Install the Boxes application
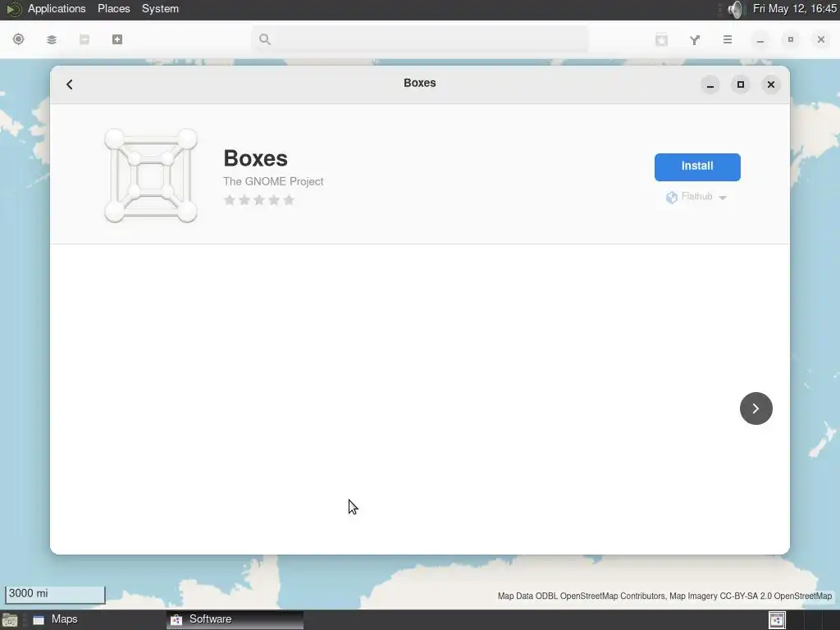840x630 pixels. point(697,167)
